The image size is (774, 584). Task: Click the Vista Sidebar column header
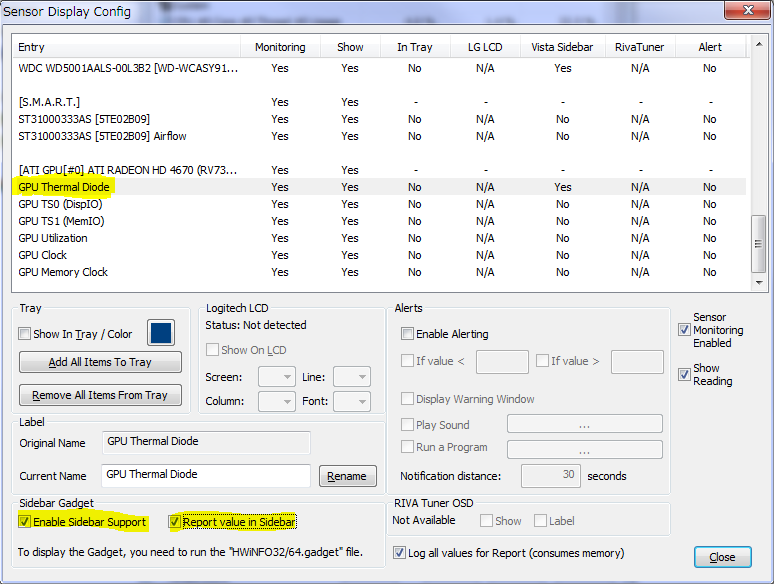coord(562,47)
